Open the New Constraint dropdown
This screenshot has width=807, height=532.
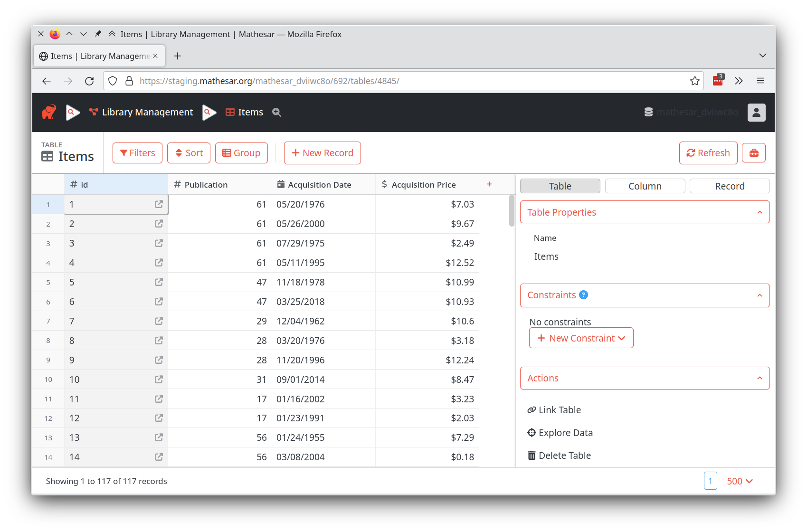(x=581, y=338)
